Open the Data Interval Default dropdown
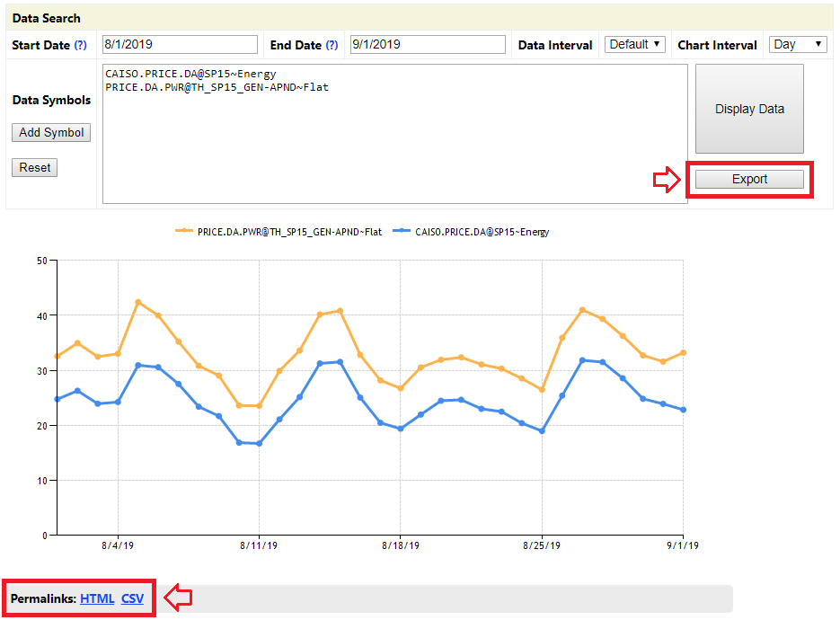840x620 pixels. pyautogui.click(x=634, y=44)
